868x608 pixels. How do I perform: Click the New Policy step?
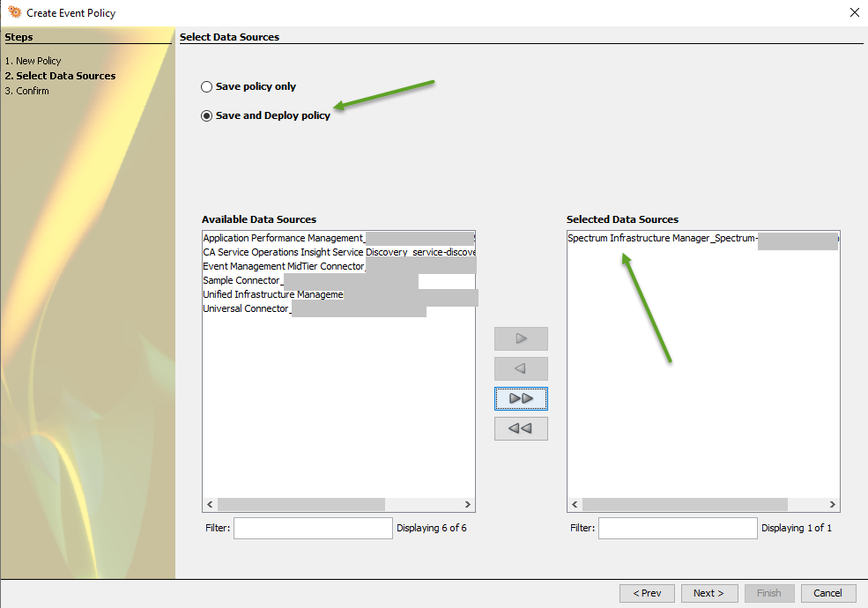[x=33, y=61]
